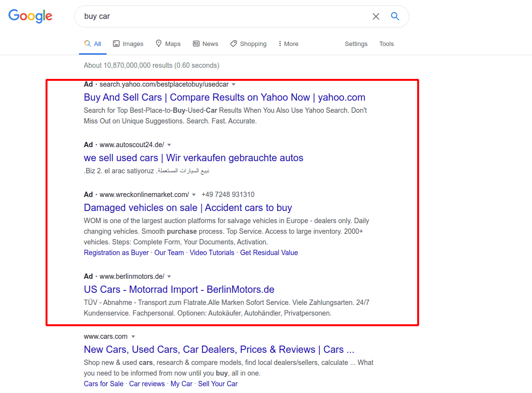
Task: Expand the arrow beside www.autoscout24.de
Action: (169, 145)
